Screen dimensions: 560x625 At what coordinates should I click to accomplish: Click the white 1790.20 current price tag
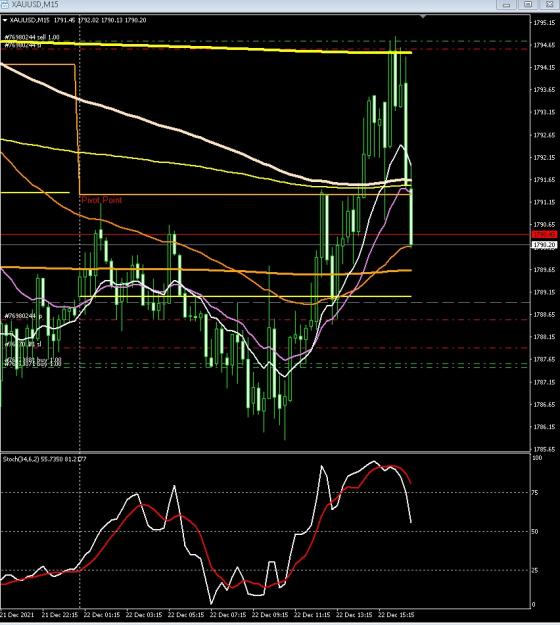(x=544, y=244)
